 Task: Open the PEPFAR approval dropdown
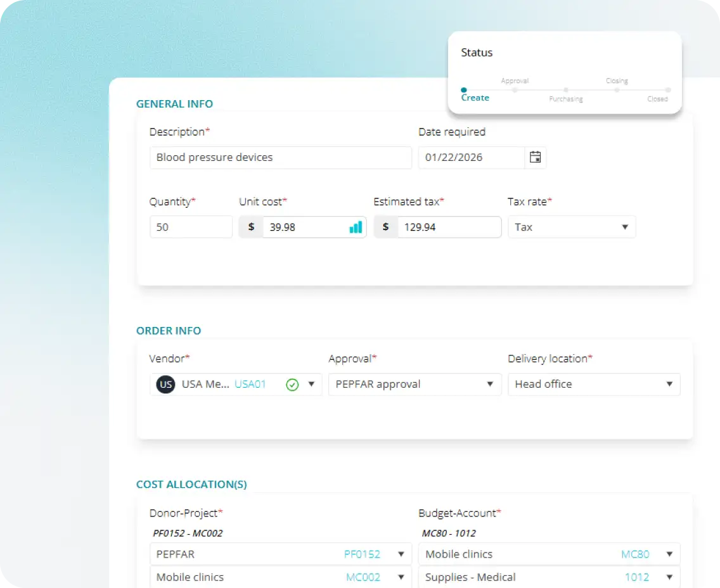point(415,384)
